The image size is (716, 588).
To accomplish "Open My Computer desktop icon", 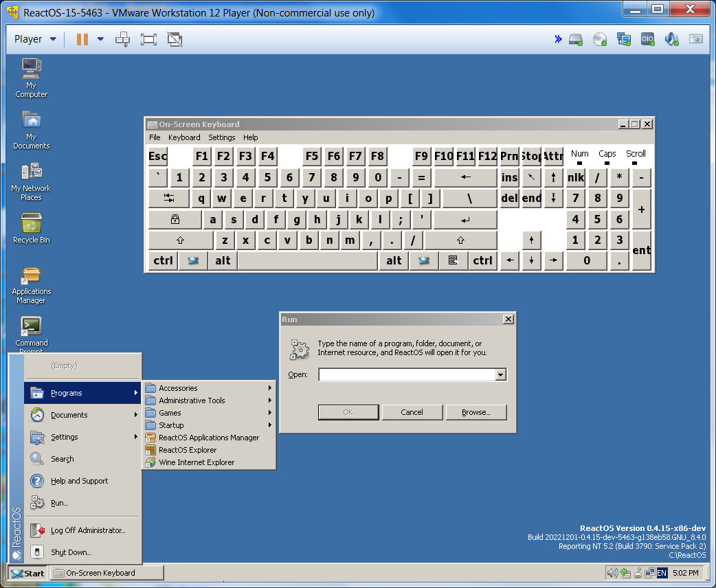I will click(x=31, y=78).
